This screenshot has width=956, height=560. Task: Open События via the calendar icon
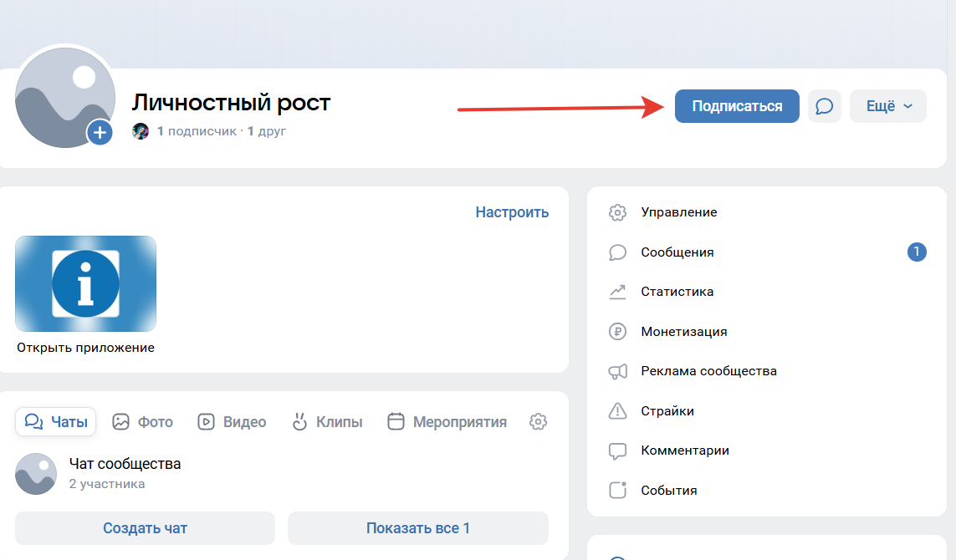click(x=617, y=490)
